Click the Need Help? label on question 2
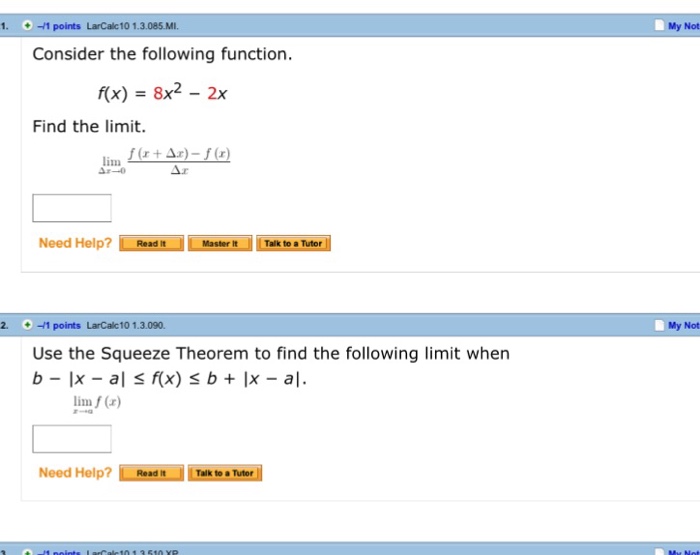Image resolution: width=700 pixels, height=555 pixels. (x=75, y=473)
